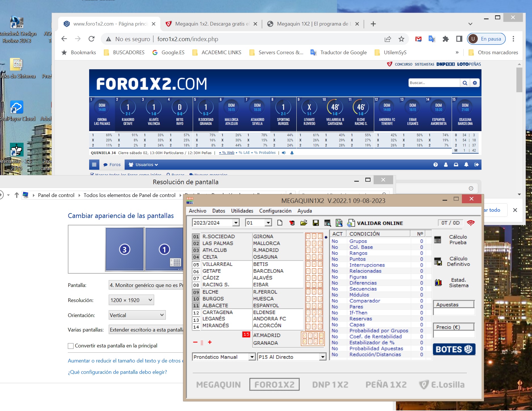Click the FORO1X2 button at Megaquin bottom
532x411 pixels.
pos(275,385)
